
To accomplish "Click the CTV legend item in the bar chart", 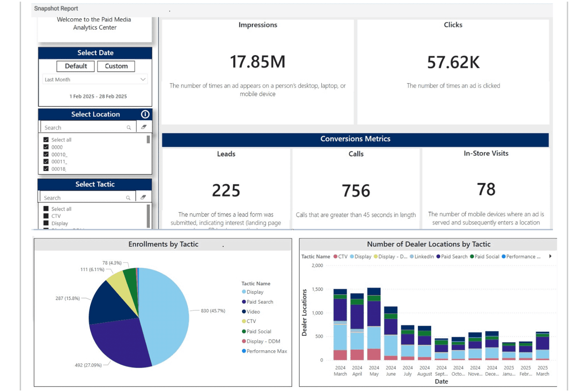I will (x=340, y=257).
